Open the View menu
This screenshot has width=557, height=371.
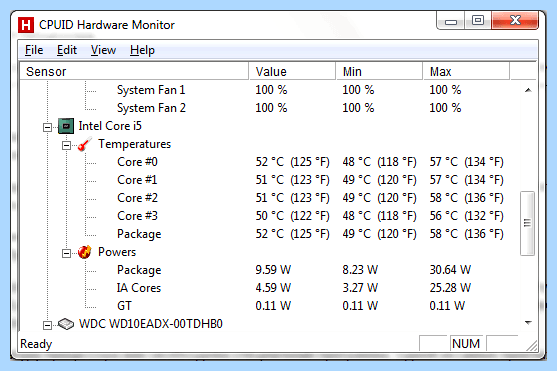click(103, 50)
